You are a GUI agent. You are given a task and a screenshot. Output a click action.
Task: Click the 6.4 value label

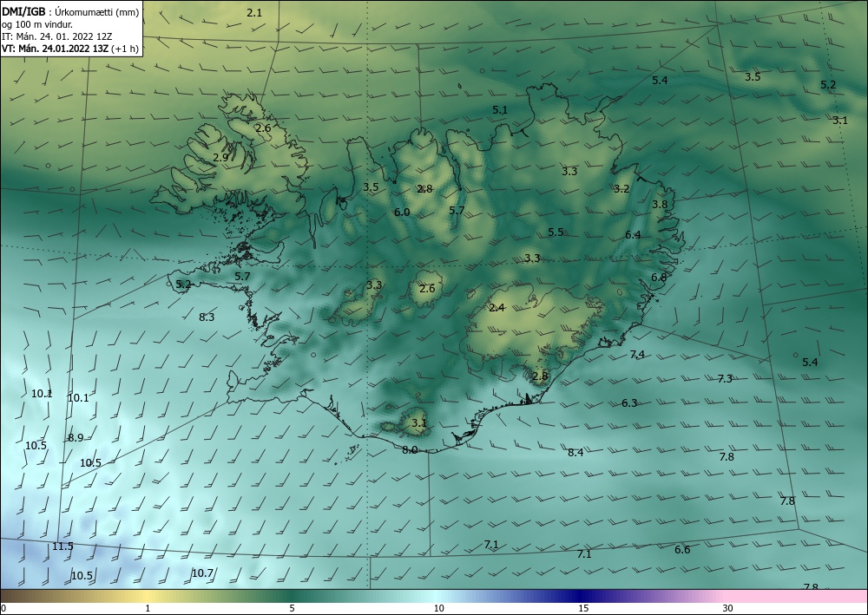click(633, 234)
